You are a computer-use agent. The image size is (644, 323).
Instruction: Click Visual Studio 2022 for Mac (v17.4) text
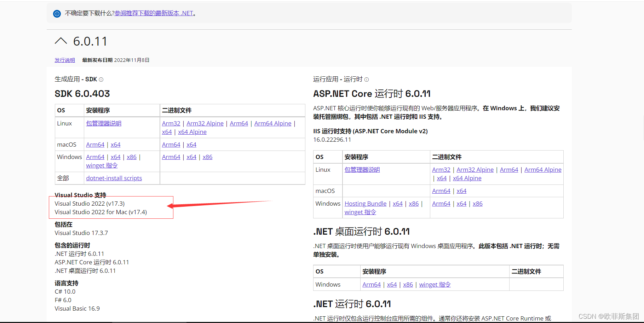(x=100, y=212)
